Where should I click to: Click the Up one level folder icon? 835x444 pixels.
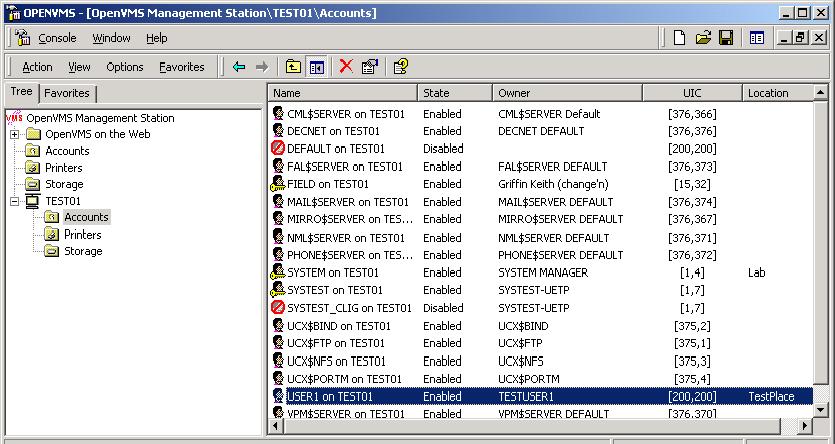[293, 67]
